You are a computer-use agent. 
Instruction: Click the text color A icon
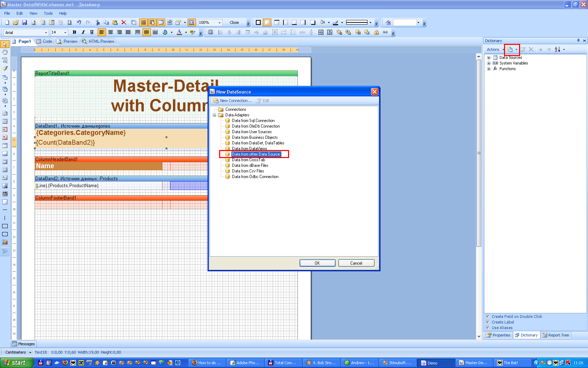(179, 32)
